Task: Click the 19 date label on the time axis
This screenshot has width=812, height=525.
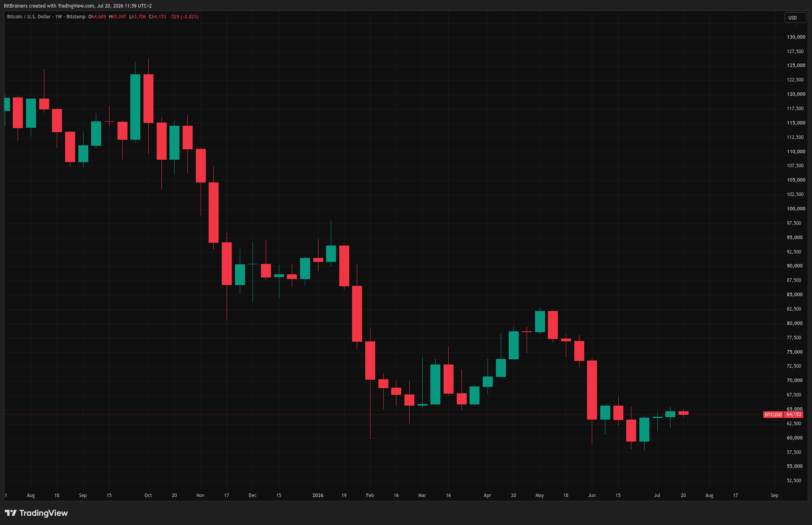Action: [344, 495]
